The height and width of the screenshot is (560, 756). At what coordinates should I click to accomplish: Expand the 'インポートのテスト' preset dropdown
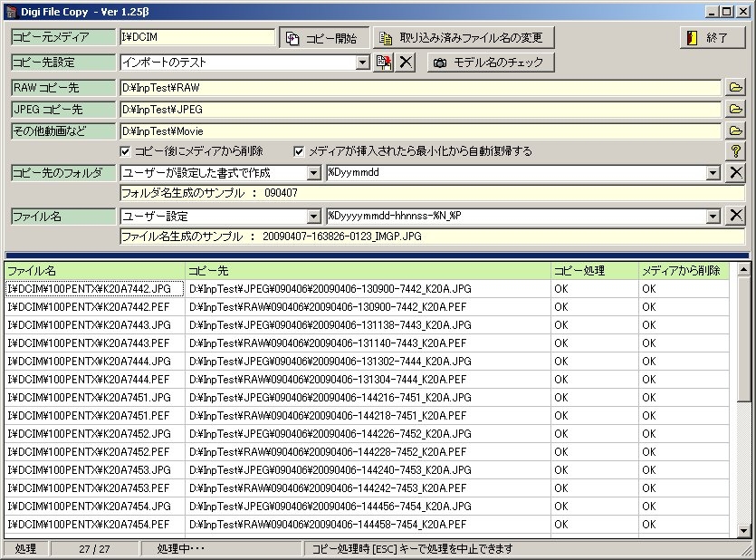(x=363, y=63)
